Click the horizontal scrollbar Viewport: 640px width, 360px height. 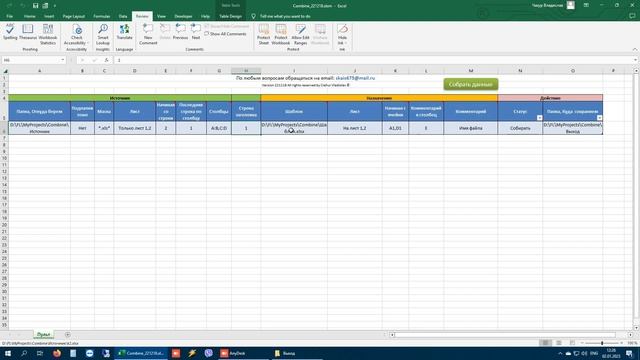click(505, 335)
